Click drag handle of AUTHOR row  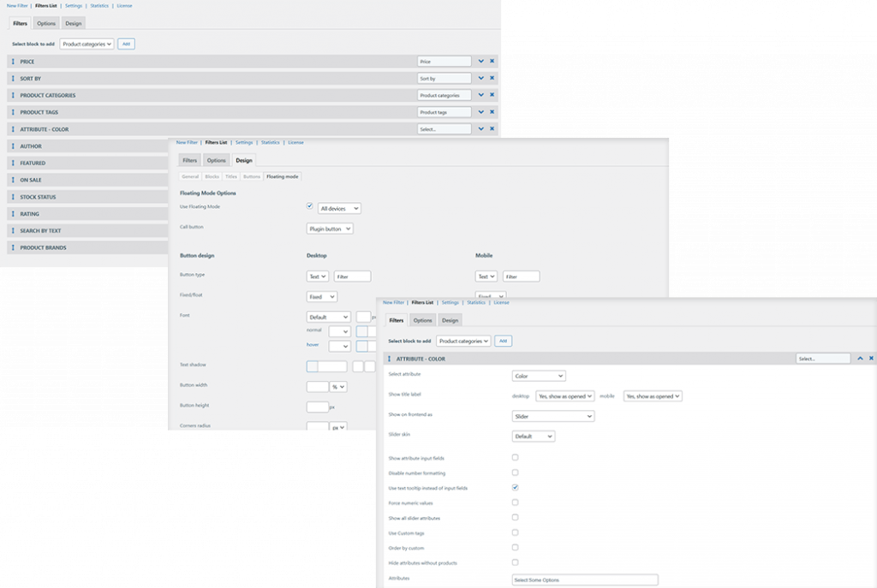click(x=13, y=146)
